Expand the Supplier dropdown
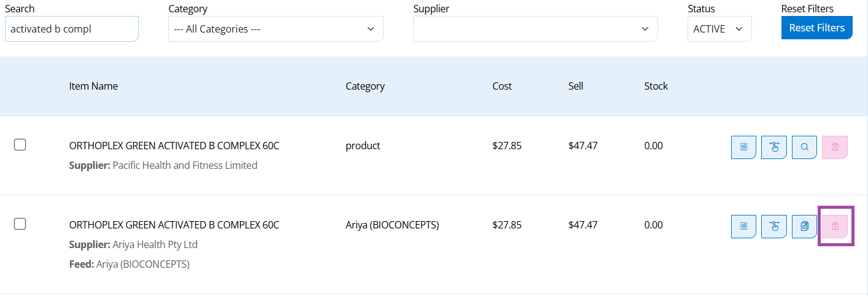 [x=535, y=29]
